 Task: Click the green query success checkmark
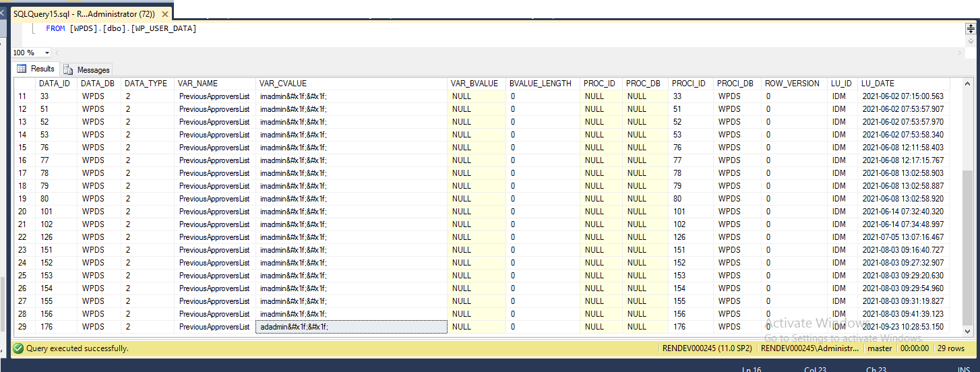[x=18, y=348]
